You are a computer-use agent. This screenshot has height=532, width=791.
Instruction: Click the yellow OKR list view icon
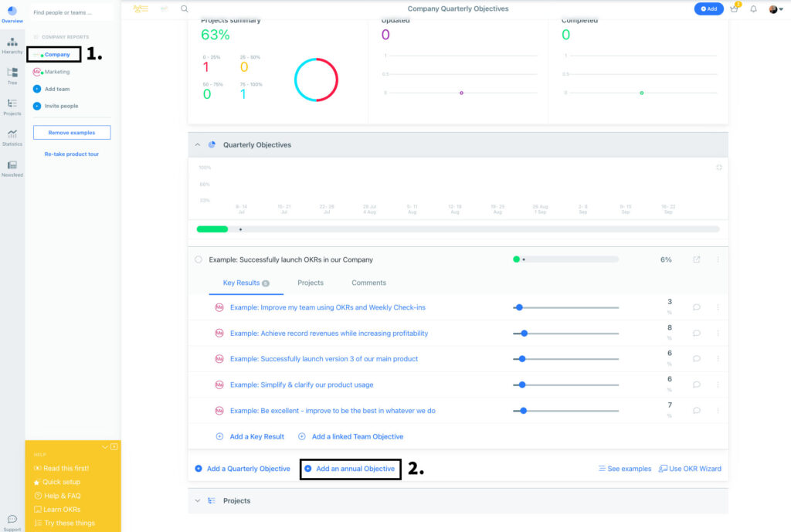[141, 8]
